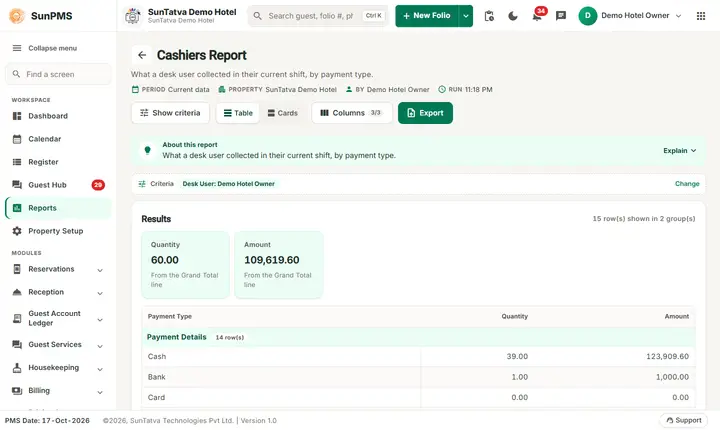Image resolution: width=720 pixels, height=430 pixels.
Task: Open the apps grid icon
Action: click(x=701, y=16)
